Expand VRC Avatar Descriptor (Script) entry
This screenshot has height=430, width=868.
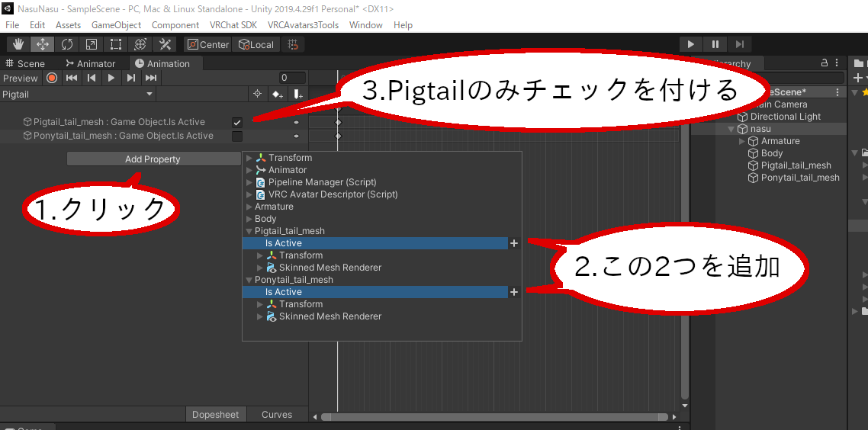(x=249, y=194)
